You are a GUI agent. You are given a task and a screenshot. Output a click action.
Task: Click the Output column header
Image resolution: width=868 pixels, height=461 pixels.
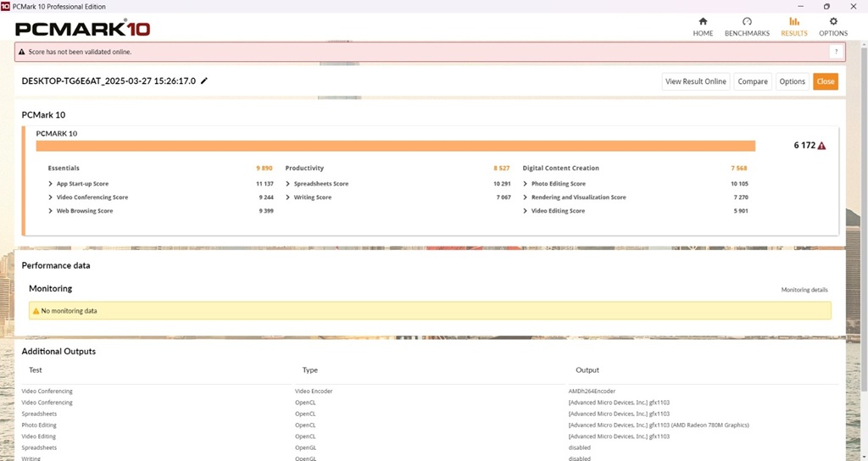[587, 370]
